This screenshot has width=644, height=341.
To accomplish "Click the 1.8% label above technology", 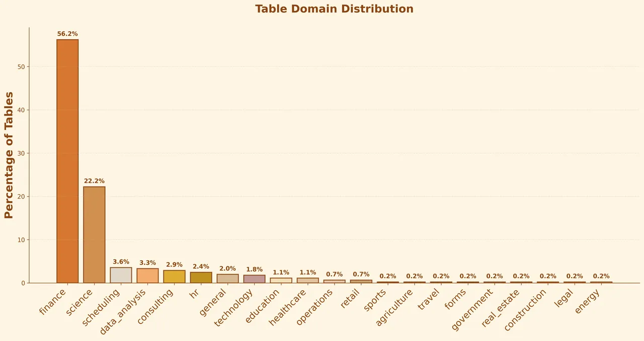I will [254, 270].
